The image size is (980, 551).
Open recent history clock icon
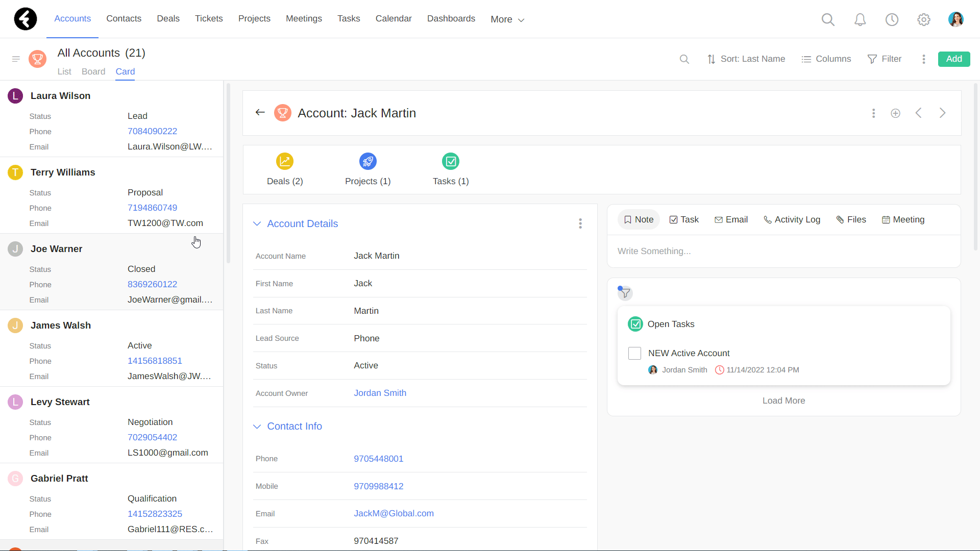pyautogui.click(x=892, y=19)
